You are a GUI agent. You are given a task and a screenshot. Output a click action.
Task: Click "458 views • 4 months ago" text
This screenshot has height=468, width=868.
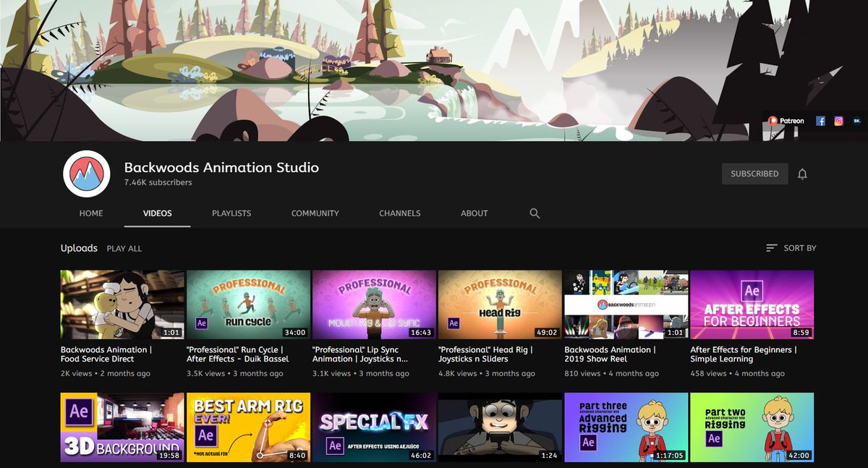click(x=737, y=374)
